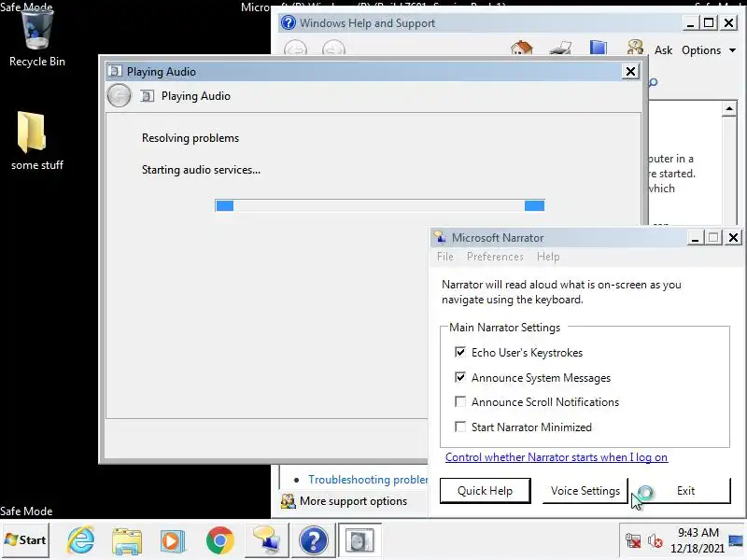Click the Home icon in Help and Support
Screen dimensions: 747x560
pyautogui.click(x=521, y=48)
